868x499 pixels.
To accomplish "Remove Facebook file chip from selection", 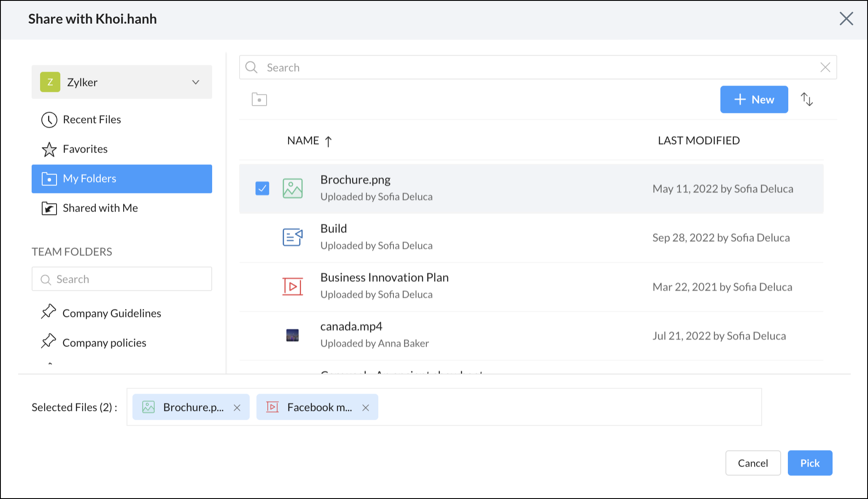I will tap(366, 408).
